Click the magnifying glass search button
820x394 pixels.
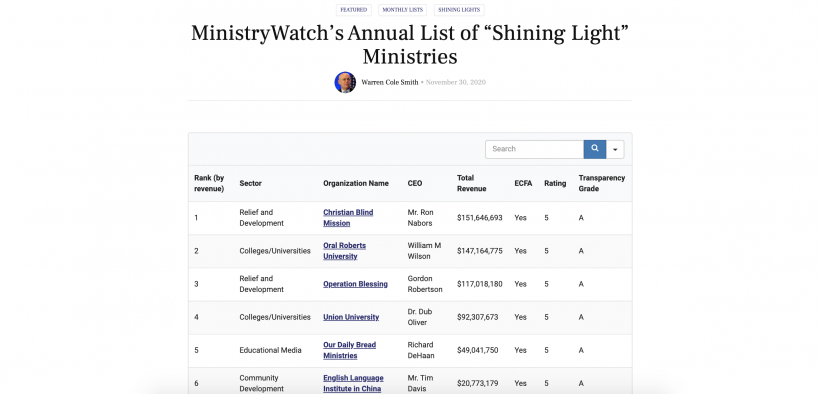(595, 149)
